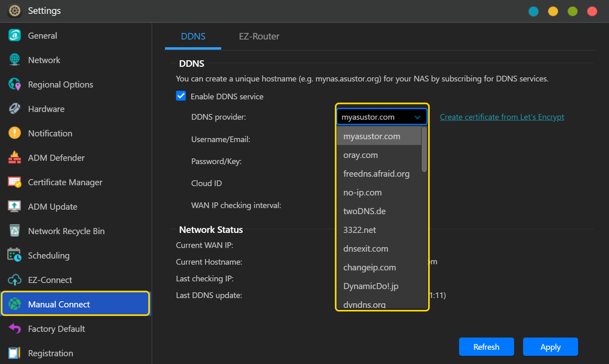Open the Network Recycle Bin icon
Screen dimensions: 609x364
(15, 231)
